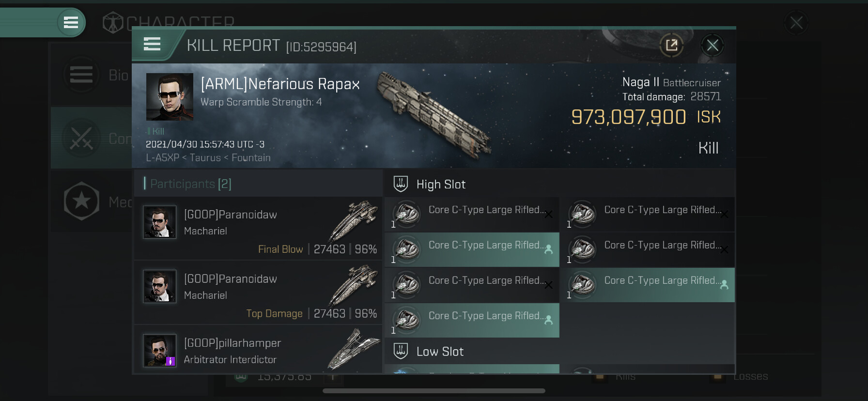Click the Low Slot section icon
This screenshot has width=868, height=401.
(401, 351)
